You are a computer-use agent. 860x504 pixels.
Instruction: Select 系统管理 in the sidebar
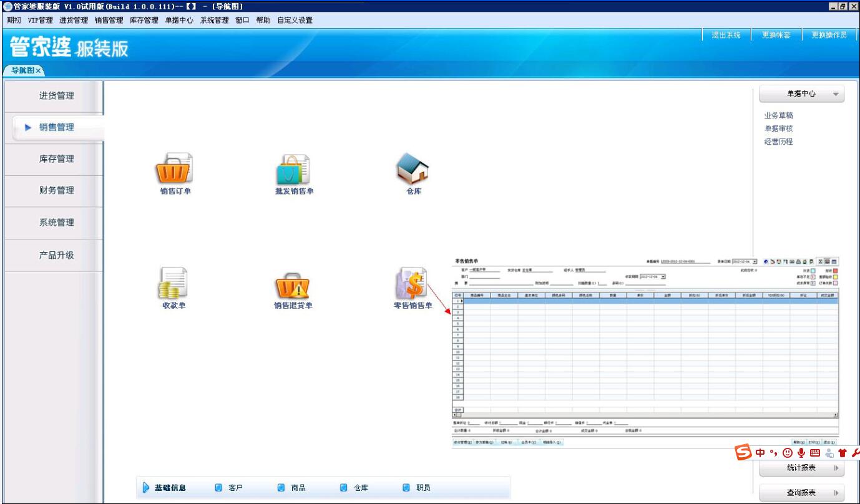coord(54,223)
